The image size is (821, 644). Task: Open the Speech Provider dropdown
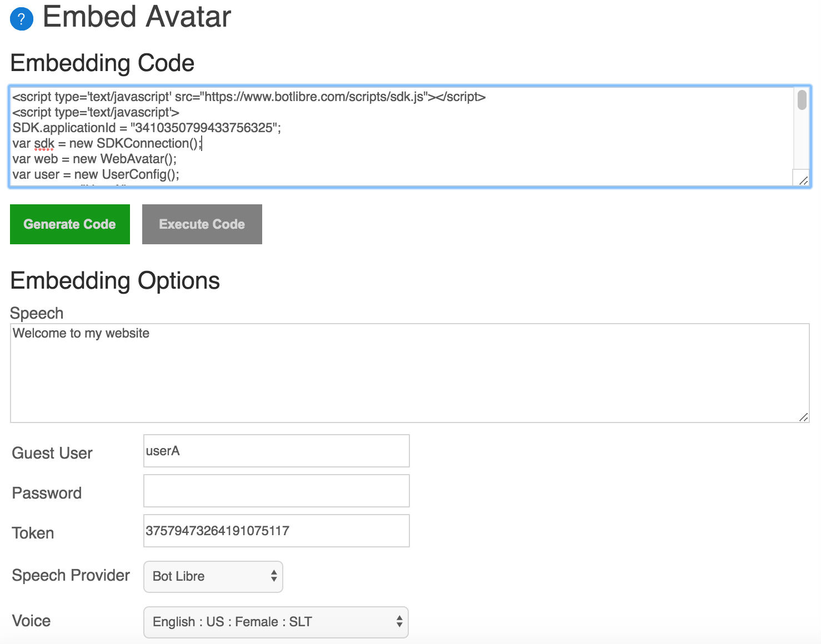click(213, 577)
